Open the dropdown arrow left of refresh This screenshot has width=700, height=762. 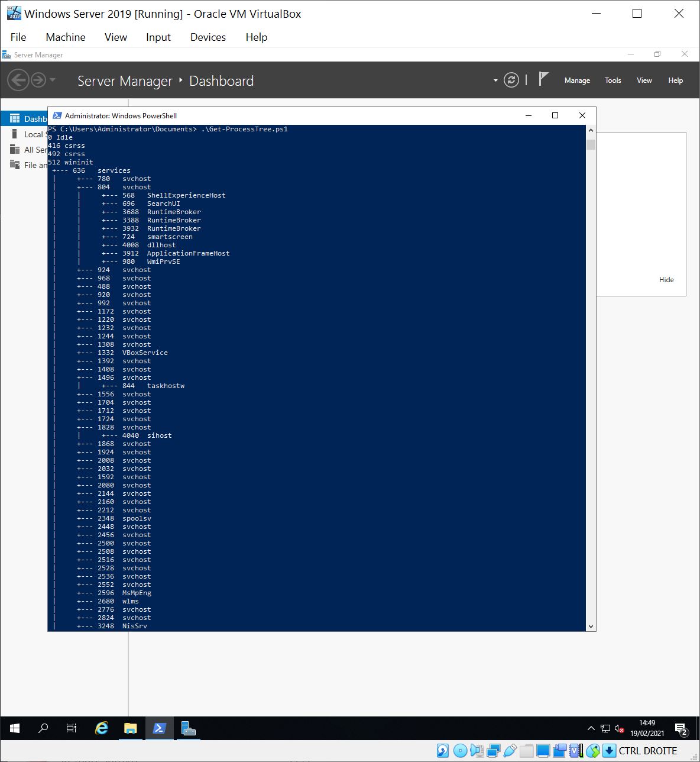(495, 80)
